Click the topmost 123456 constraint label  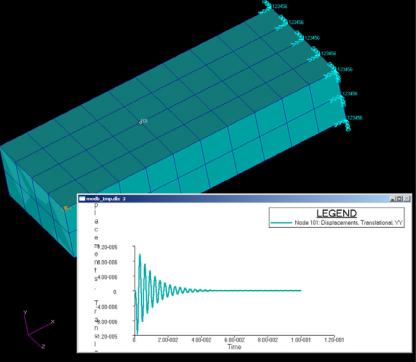[280, 6]
